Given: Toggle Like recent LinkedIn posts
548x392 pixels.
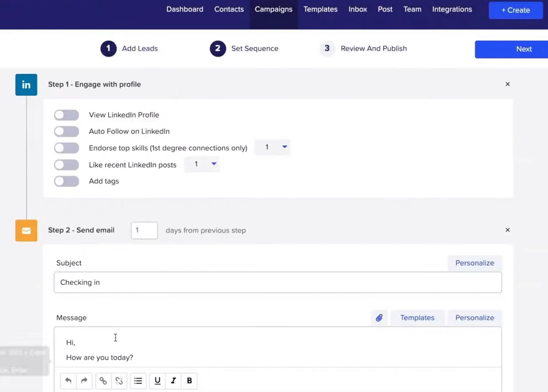Looking at the screenshot, I should [66, 165].
